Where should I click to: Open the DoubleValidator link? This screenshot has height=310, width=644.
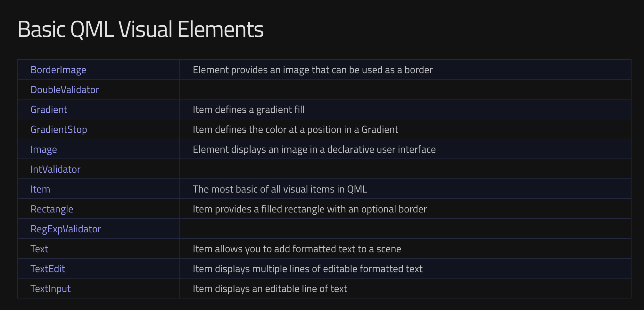coord(65,90)
